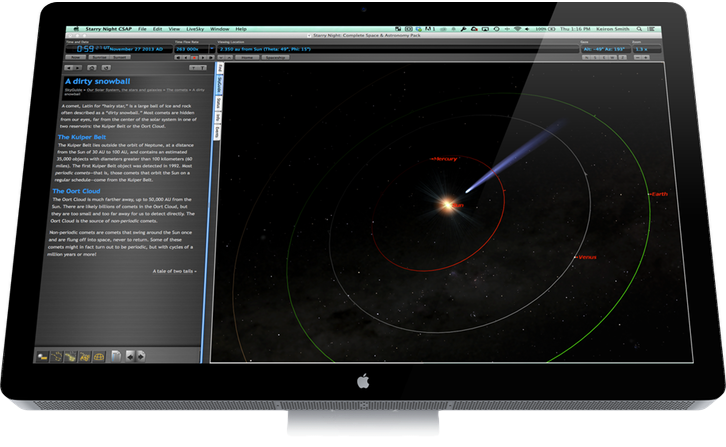This screenshot has height=447, width=726.
Task: Open the View menu
Action: pos(174,29)
